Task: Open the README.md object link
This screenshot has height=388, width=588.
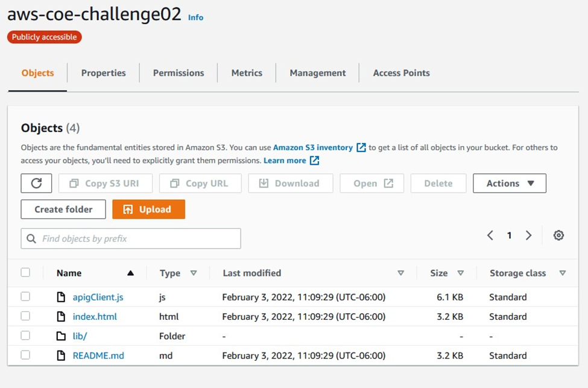Action: click(x=98, y=355)
